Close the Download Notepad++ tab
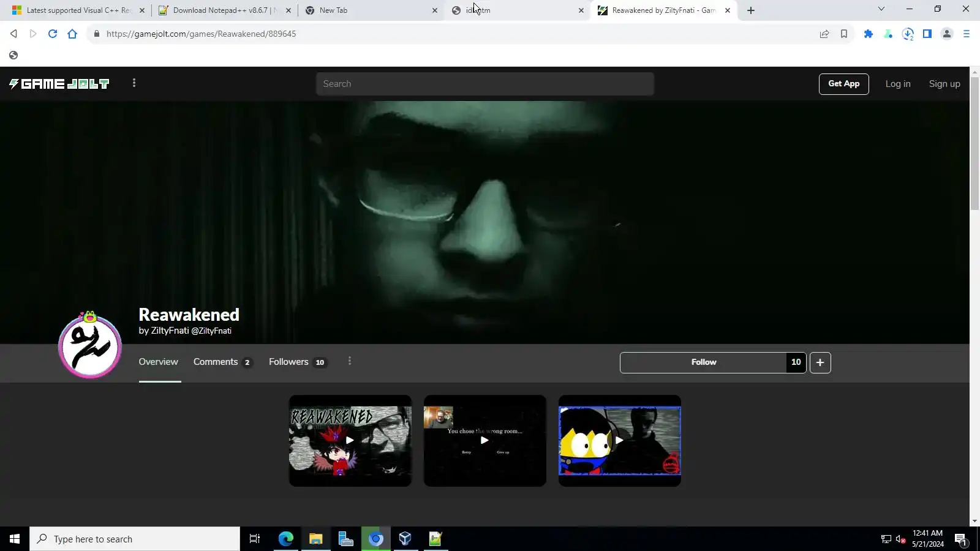 point(288,10)
